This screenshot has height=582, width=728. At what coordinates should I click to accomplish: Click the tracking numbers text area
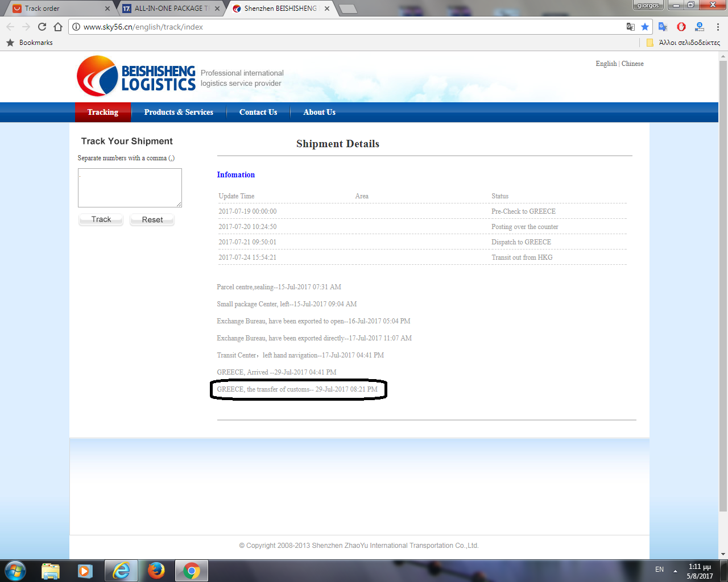click(130, 188)
